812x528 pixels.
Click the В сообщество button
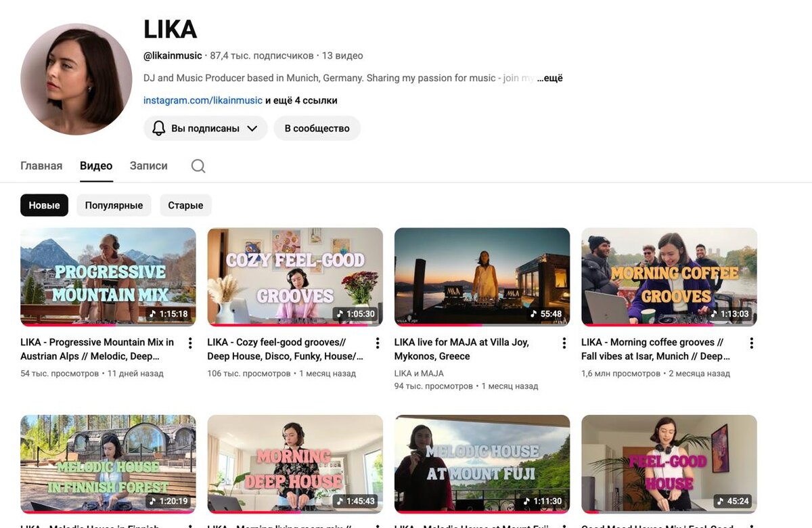[317, 128]
